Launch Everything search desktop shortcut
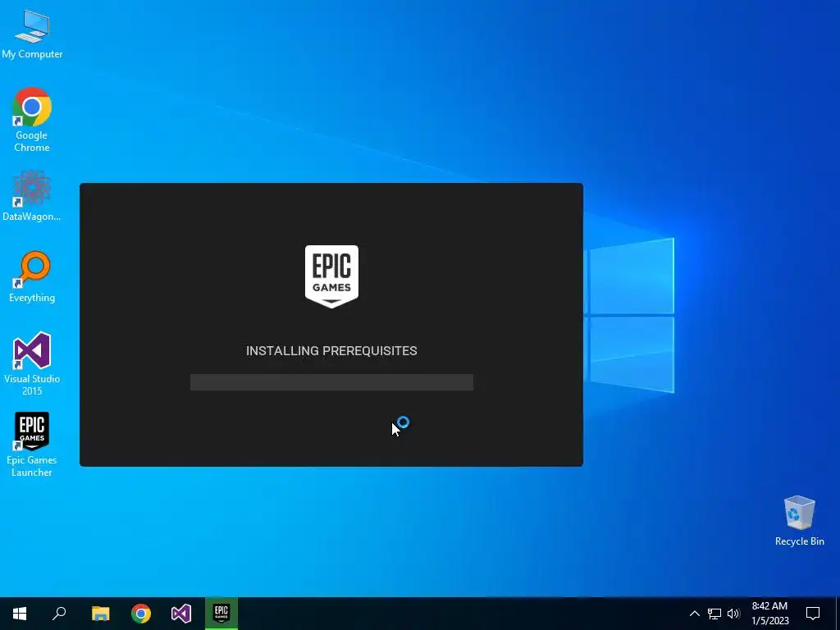840x630 pixels. (32, 276)
